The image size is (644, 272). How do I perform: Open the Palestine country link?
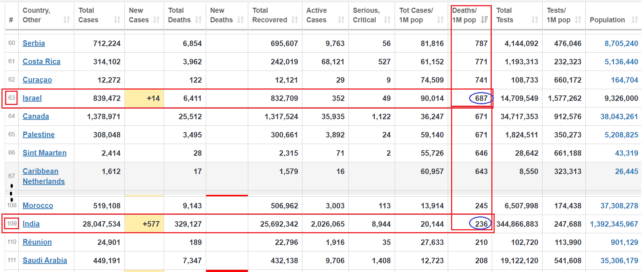tap(38, 135)
